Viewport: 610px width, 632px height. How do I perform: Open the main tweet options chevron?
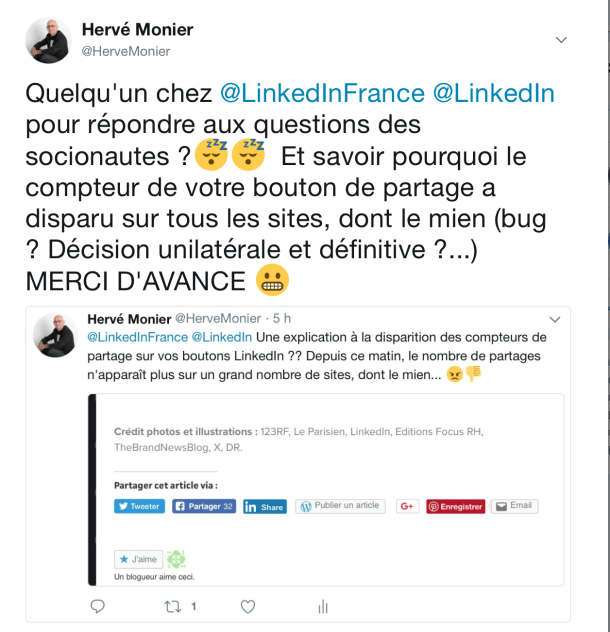pos(561,40)
